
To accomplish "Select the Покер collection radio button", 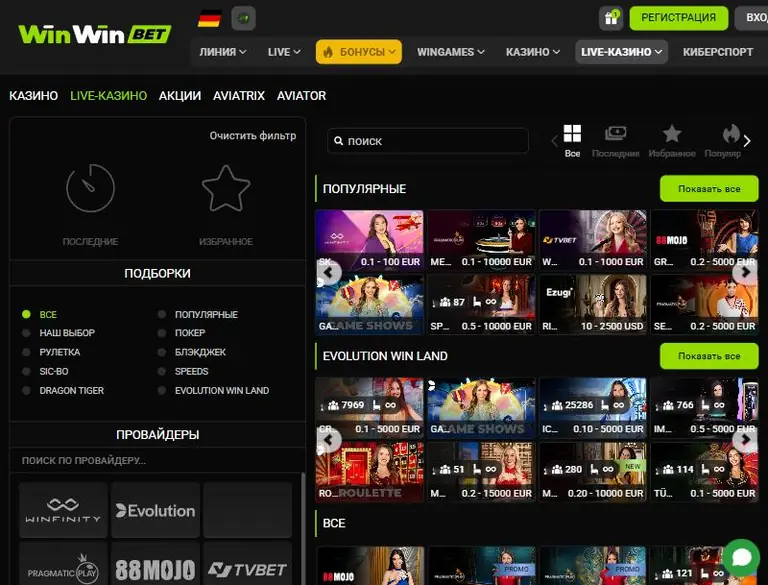I will [x=162, y=333].
